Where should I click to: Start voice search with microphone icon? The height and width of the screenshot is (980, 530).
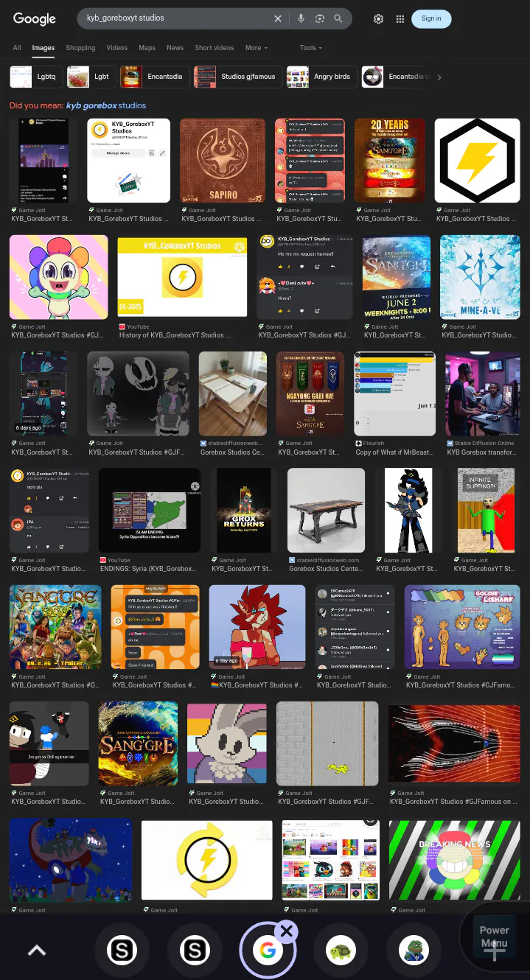pos(301,18)
